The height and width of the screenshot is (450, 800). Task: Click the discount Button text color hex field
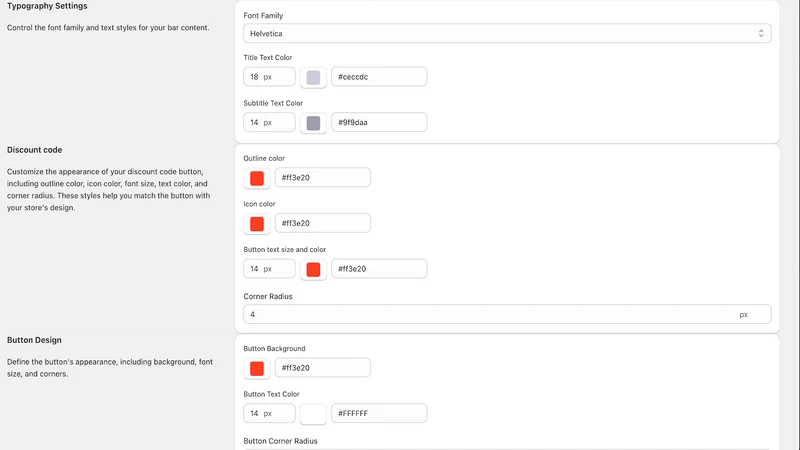coord(379,269)
